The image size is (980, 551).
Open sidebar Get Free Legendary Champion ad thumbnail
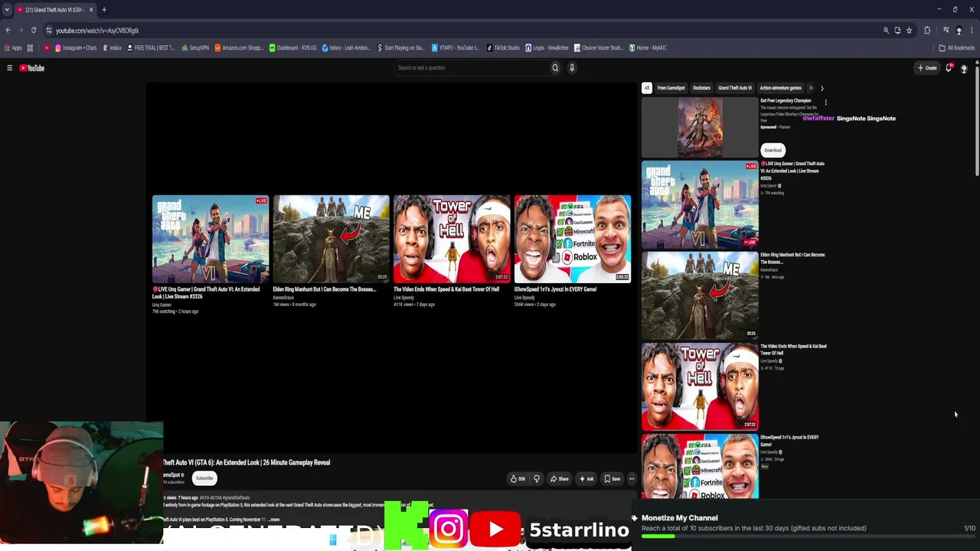point(700,128)
